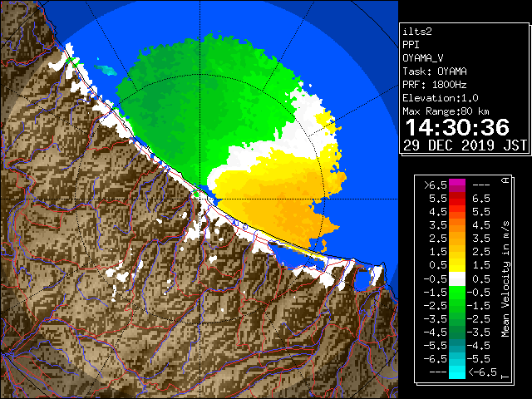Click the date "29 DEC 2019 JST"
This screenshot has height=399, width=532.
(465, 145)
